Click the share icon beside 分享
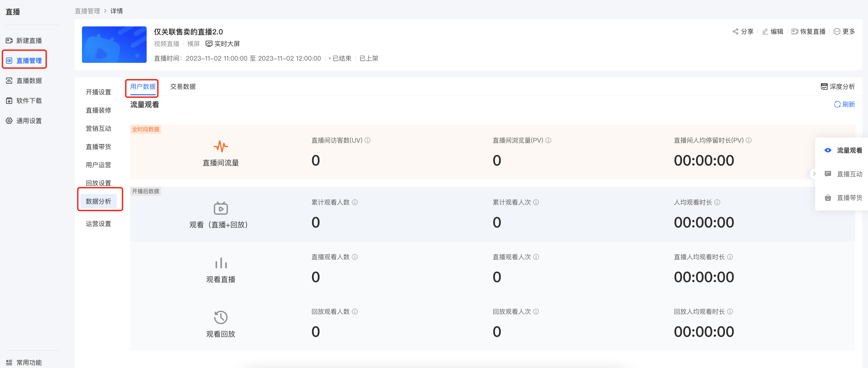Viewport: 868px width, 368px height. [735, 31]
